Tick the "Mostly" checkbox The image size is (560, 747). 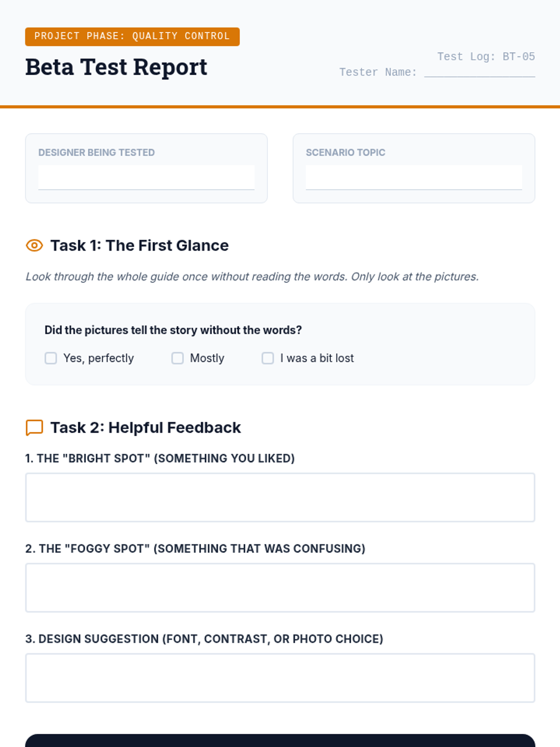pos(178,358)
